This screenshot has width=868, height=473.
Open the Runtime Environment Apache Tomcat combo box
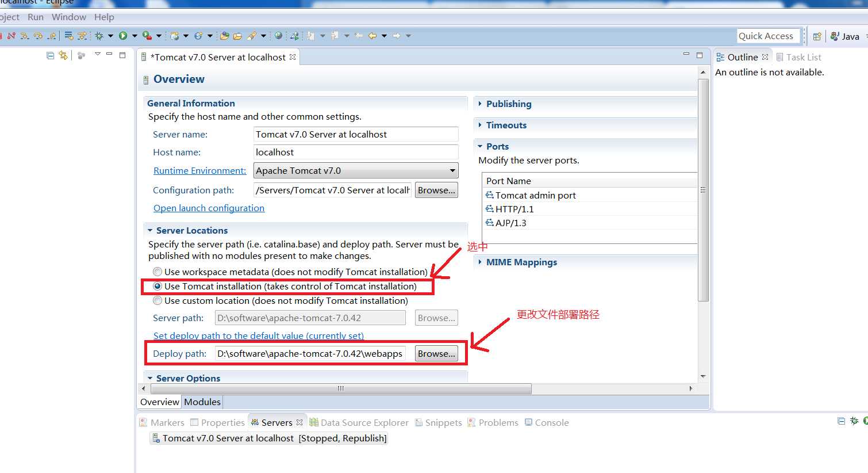(x=356, y=170)
